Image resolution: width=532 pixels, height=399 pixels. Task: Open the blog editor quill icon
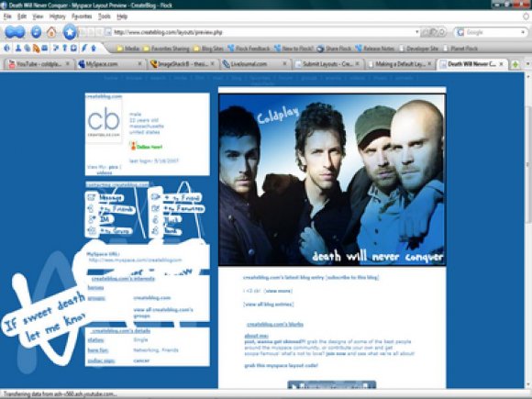[x=84, y=49]
